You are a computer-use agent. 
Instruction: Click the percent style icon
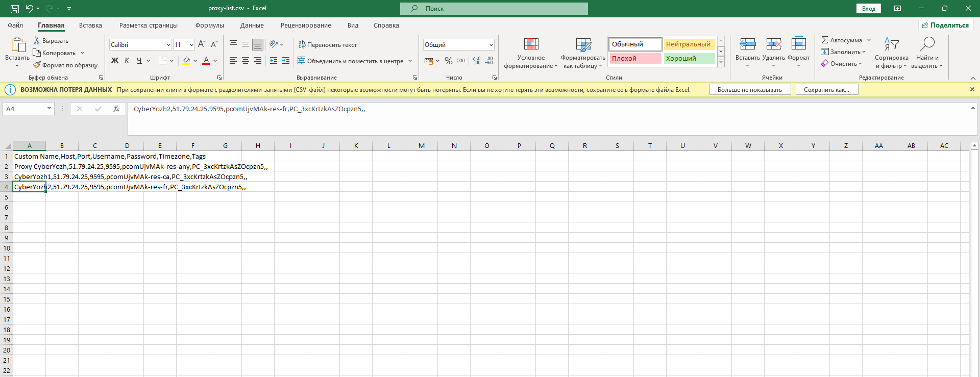448,61
